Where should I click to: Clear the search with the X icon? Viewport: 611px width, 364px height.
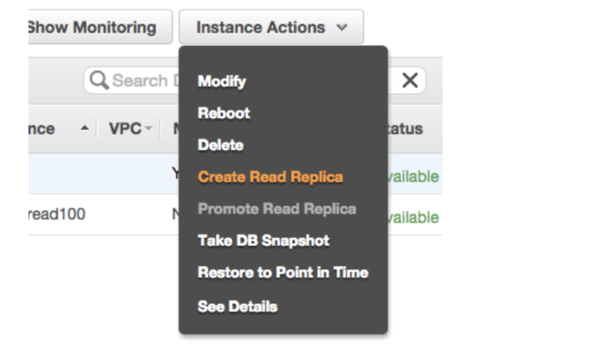[409, 81]
